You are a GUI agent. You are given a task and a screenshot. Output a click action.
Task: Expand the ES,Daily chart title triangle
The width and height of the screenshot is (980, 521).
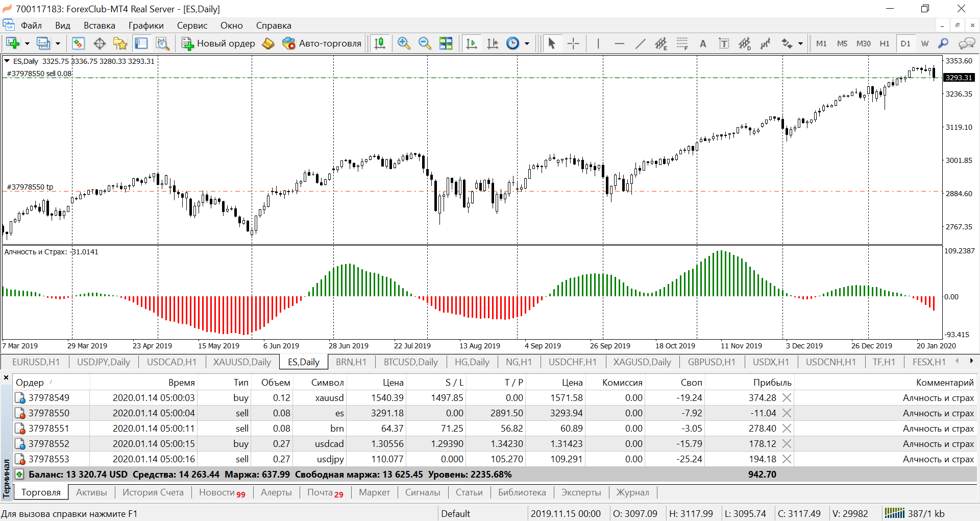pos(7,61)
